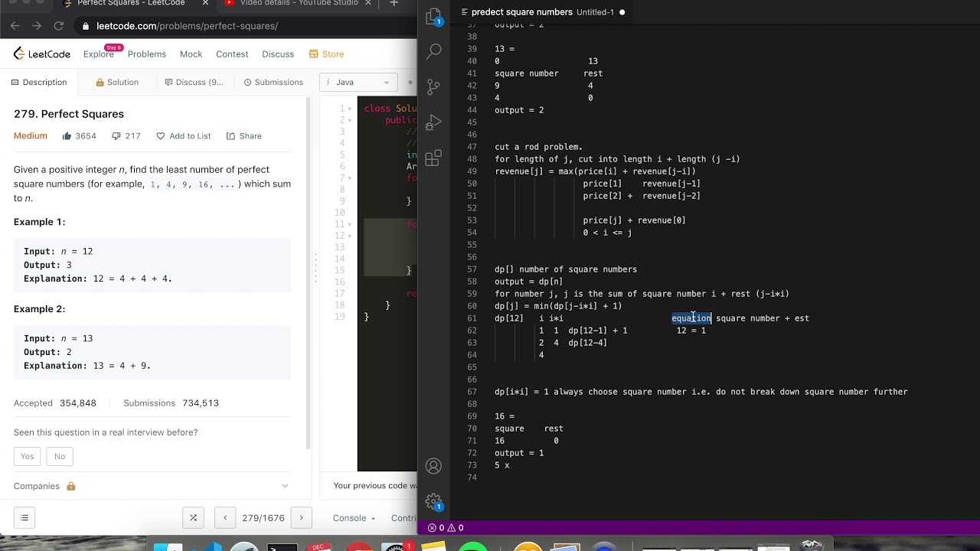Open the Extensions view in the activity bar

[x=433, y=158]
